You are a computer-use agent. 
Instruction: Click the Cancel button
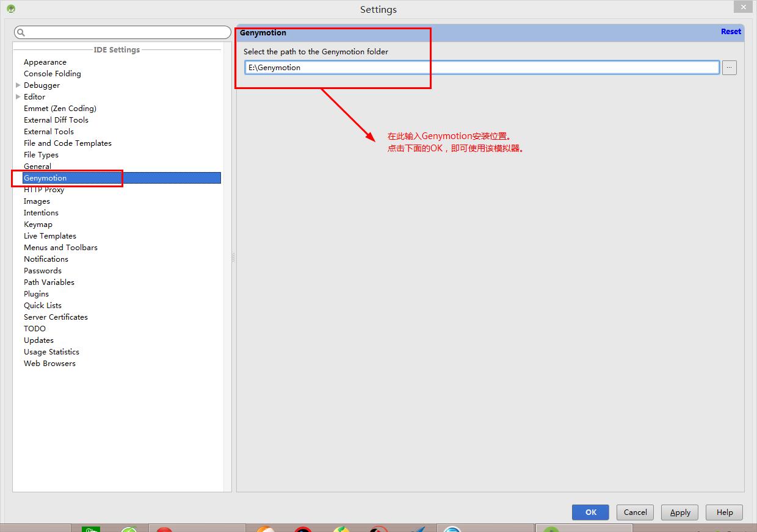pyautogui.click(x=635, y=512)
